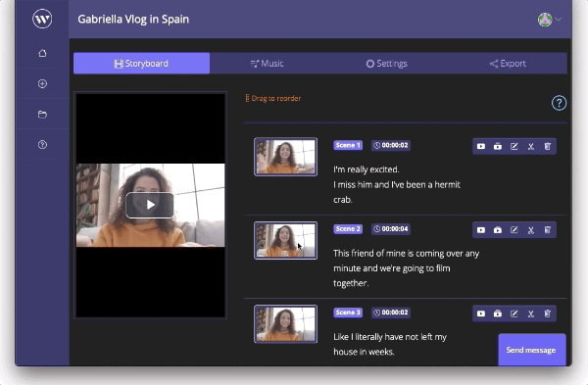Click the Scene 3 badge

click(348, 313)
